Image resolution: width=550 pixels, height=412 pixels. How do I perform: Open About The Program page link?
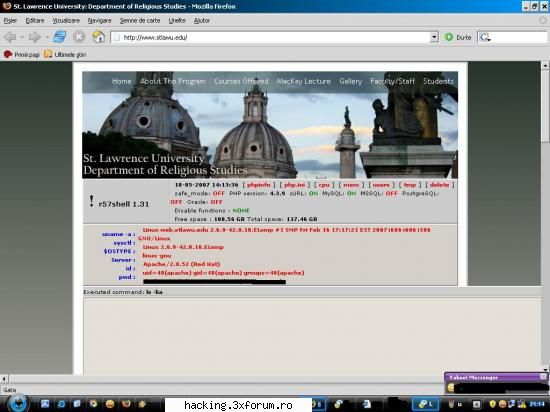[x=173, y=81]
